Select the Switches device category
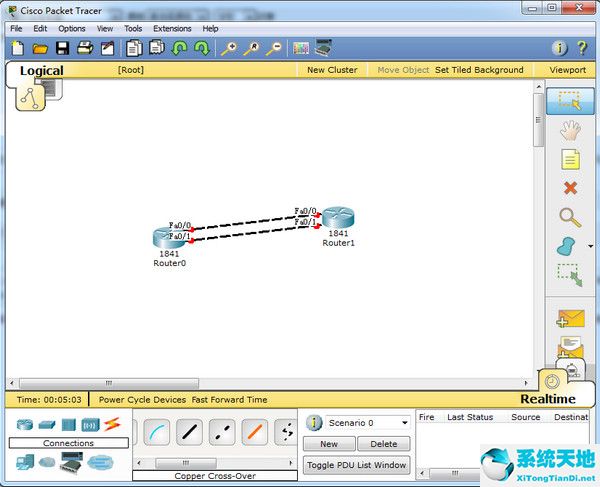This screenshot has width=600, height=487. click(47, 425)
